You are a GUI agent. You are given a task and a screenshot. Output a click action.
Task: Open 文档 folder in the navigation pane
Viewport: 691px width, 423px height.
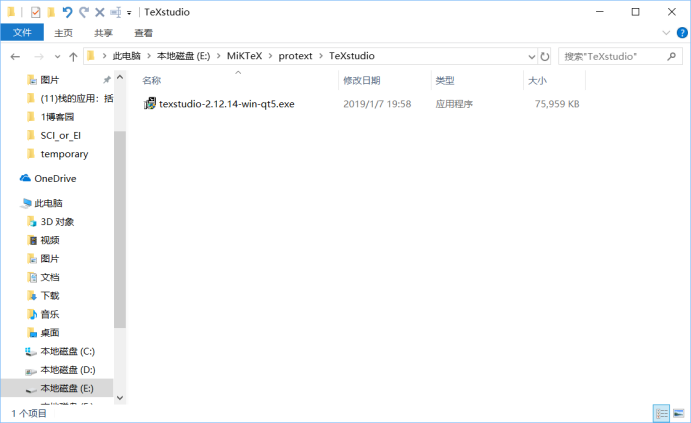pos(50,277)
